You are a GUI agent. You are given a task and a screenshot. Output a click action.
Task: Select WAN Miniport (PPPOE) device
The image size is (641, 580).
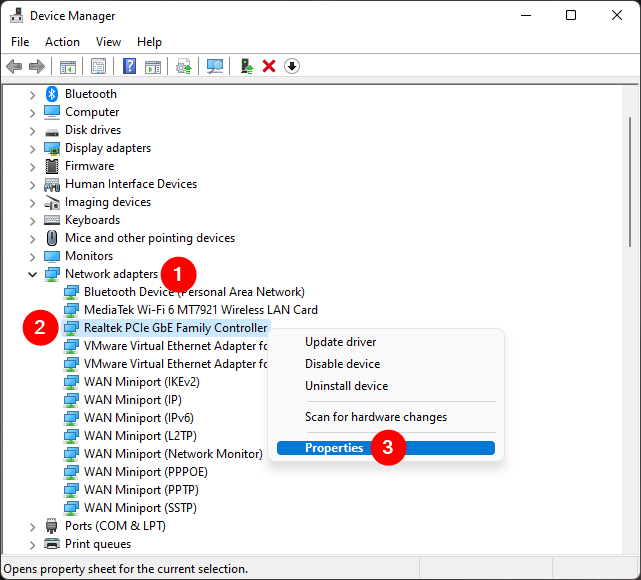[147, 472]
